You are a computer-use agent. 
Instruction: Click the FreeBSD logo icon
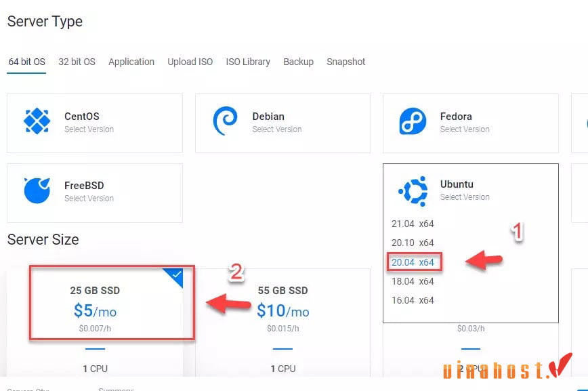pos(37,190)
